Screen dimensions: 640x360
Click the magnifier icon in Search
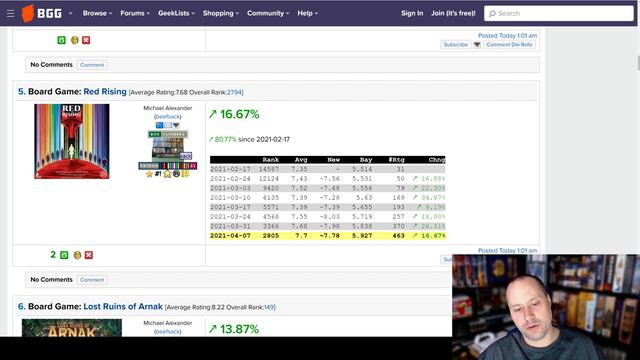[x=492, y=13]
